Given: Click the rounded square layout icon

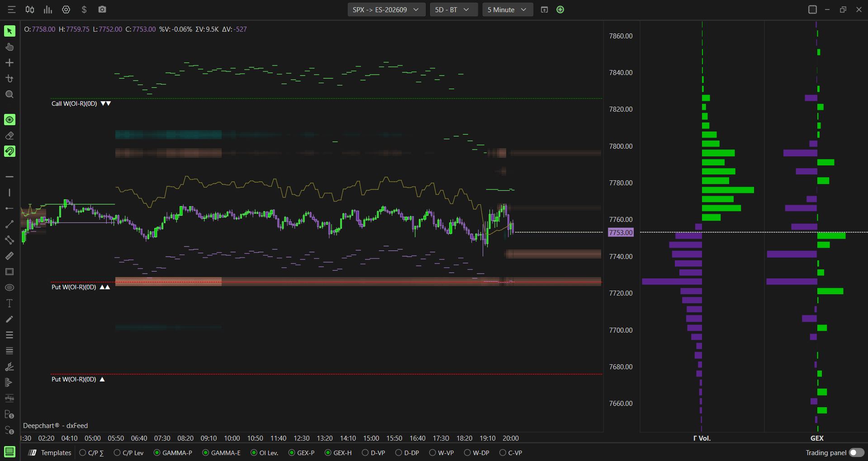Looking at the screenshot, I should click(812, 9).
